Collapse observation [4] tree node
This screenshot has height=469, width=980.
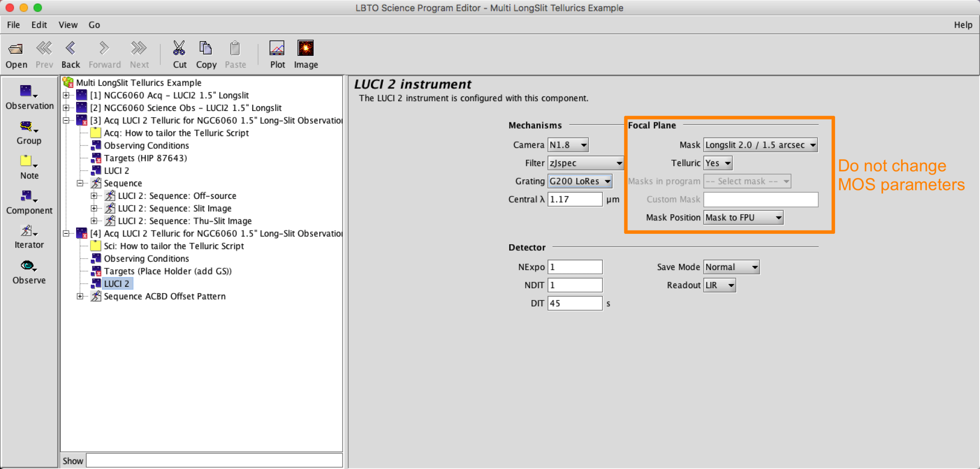66,233
